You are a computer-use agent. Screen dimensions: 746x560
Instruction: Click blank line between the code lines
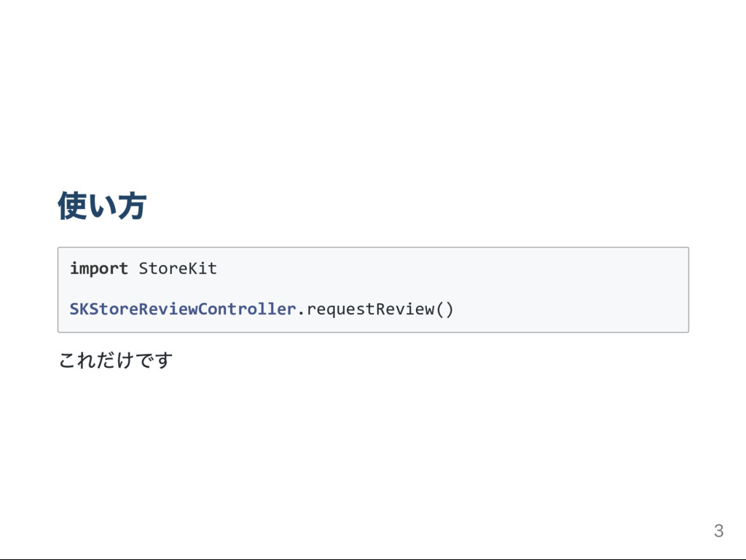point(373,289)
